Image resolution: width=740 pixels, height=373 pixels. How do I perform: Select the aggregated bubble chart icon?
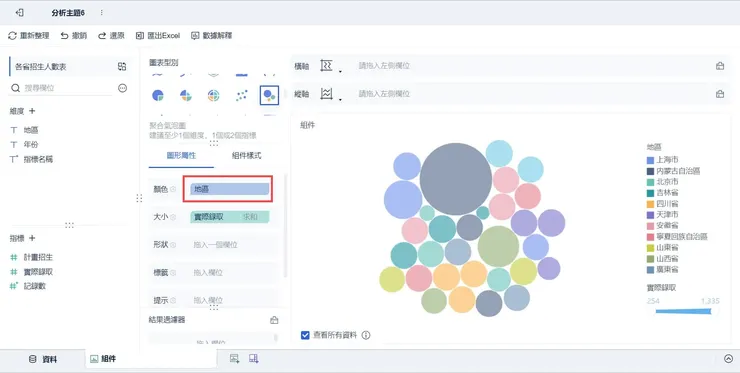pyautogui.click(x=269, y=95)
